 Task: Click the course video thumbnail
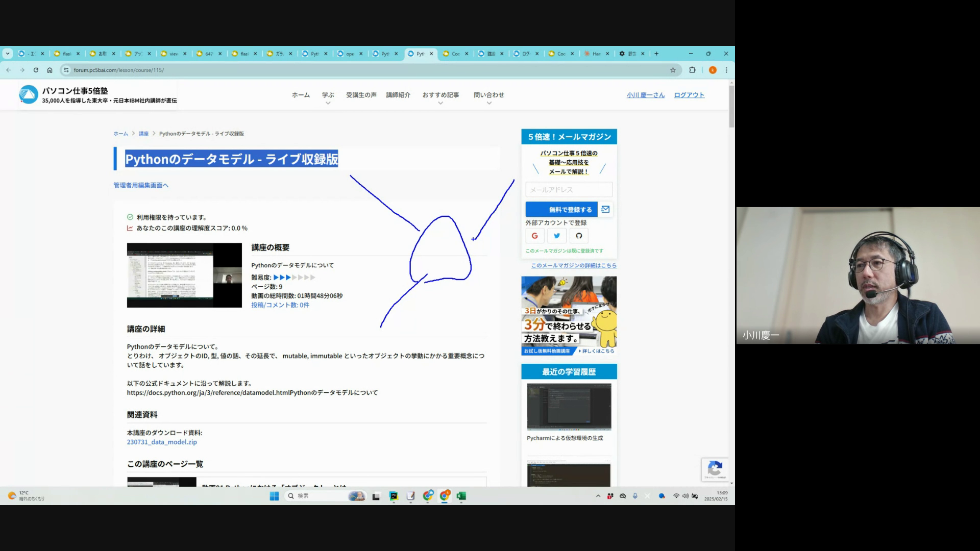pos(184,275)
